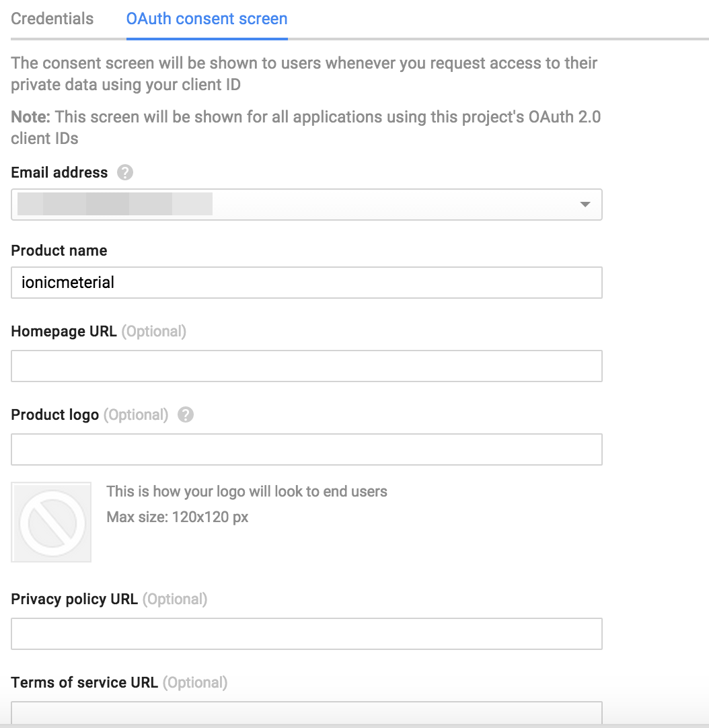The width and height of the screenshot is (709, 728).
Task: Click the help icon beside Email address
Action: tap(124, 173)
